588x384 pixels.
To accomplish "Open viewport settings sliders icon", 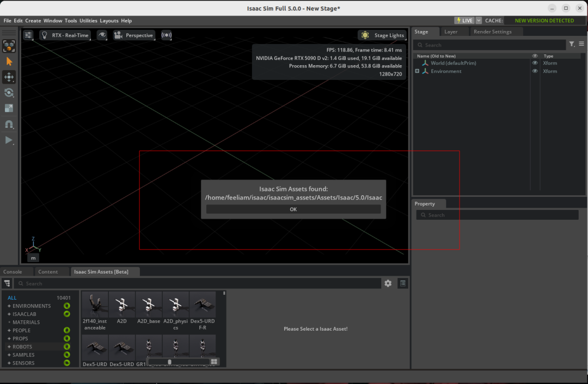I will pos(28,35).
